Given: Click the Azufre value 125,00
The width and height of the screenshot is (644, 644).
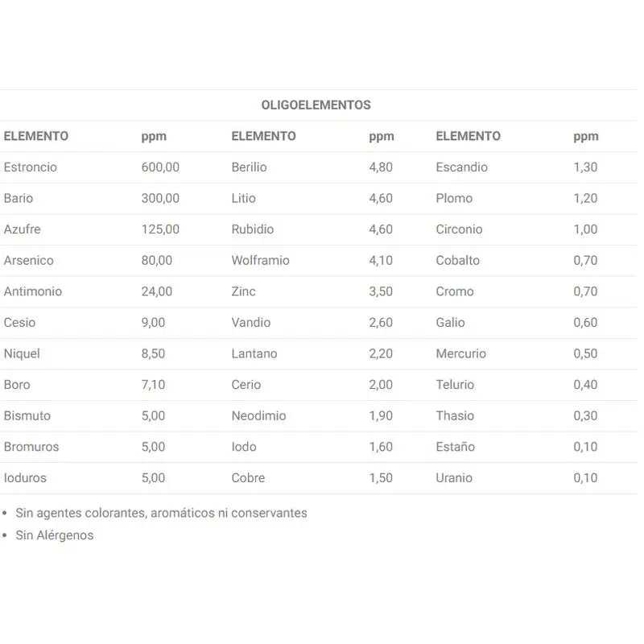Looking at the screenshot, I should click(x=160, y=229).
